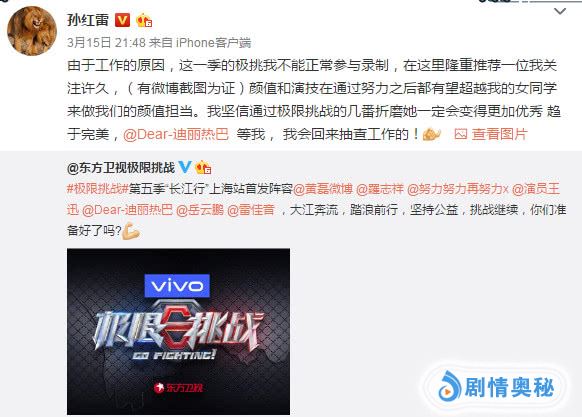Open the @Dear-迪丽热巴 mention in 孙红雷's post
Viewport: 582px width, 417px height.
tap(176, 134)
